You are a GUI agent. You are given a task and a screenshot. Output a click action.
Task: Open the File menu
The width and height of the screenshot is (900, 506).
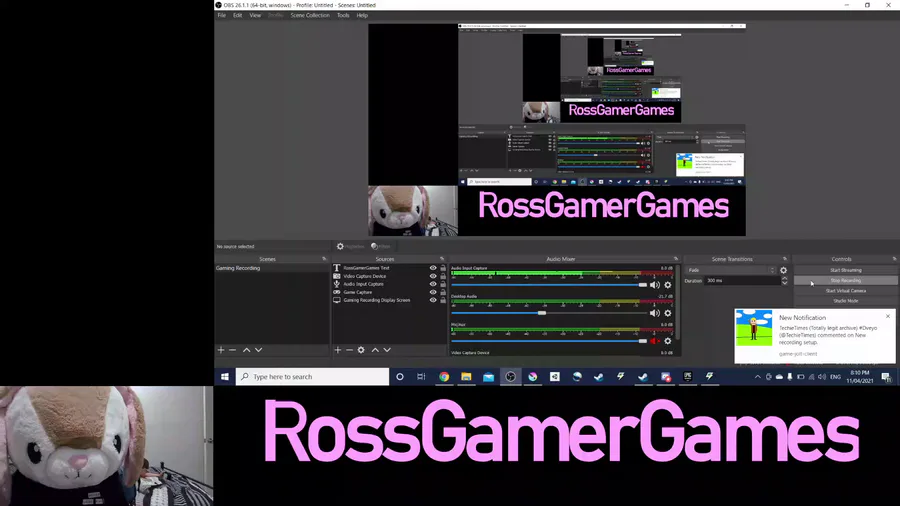(222, 15)
